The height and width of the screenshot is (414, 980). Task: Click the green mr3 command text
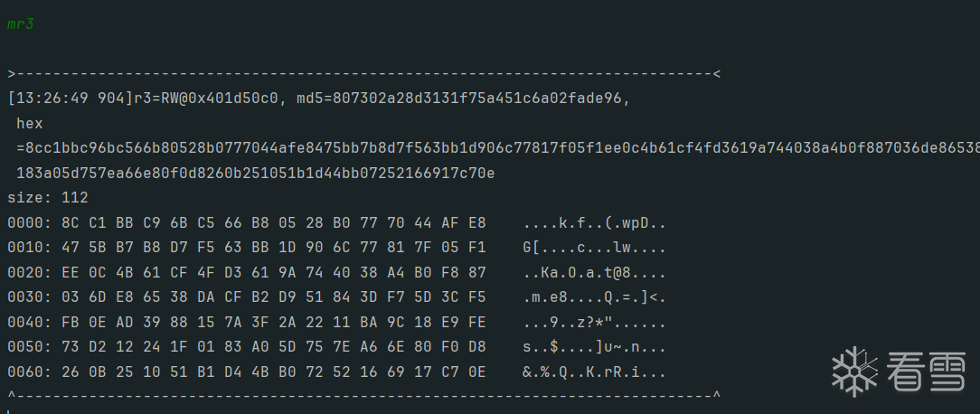coord(21,24)
